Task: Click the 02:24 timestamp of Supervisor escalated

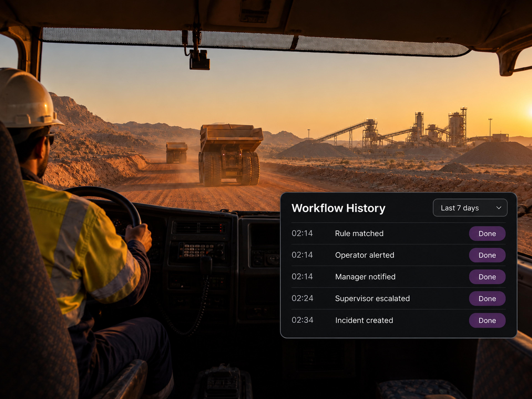Action: coord(302,298)
